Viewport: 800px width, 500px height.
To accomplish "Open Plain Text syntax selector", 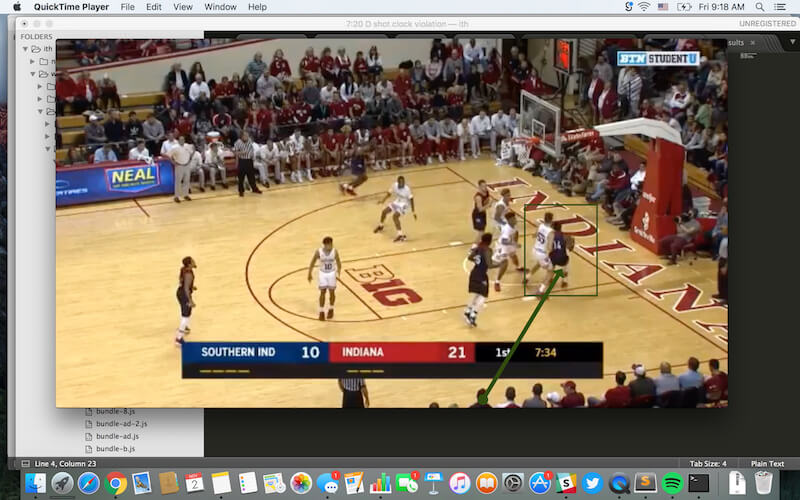I will click(x=767, y=463).
